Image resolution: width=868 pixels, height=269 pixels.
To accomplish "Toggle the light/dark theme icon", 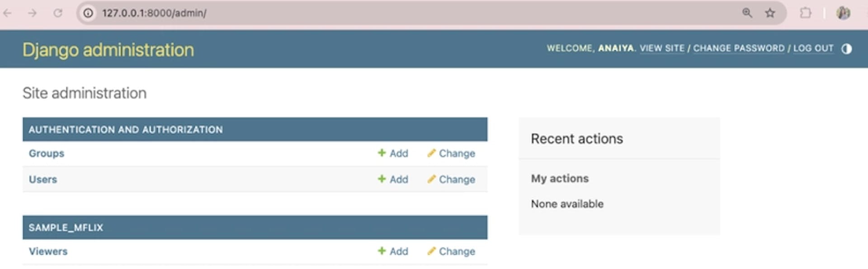I will tap(846, 49).
